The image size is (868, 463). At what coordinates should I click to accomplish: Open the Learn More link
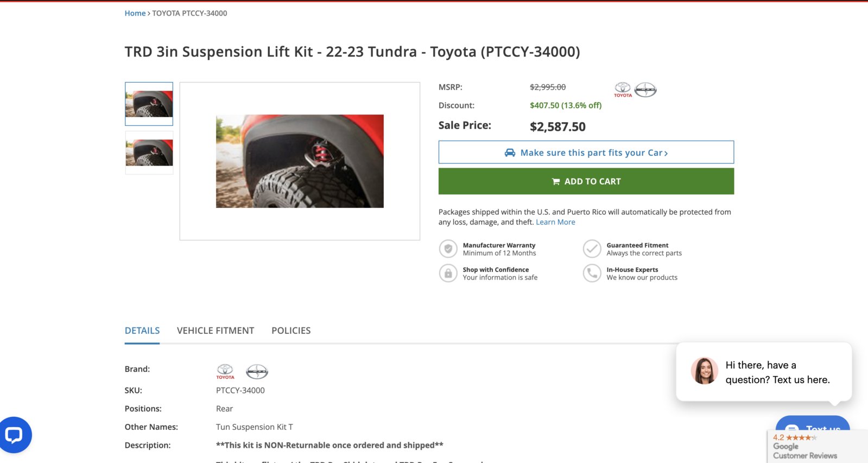coord(555,222)
